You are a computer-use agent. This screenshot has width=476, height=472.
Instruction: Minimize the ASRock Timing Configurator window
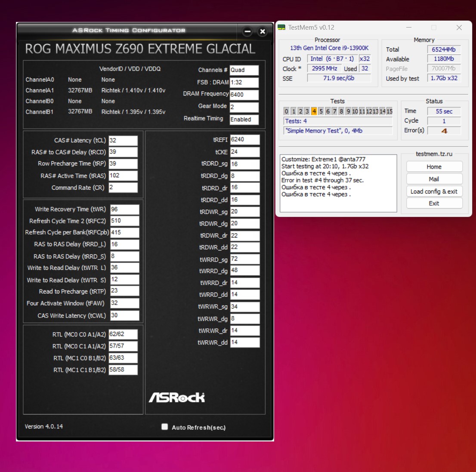tap(247, 31)
